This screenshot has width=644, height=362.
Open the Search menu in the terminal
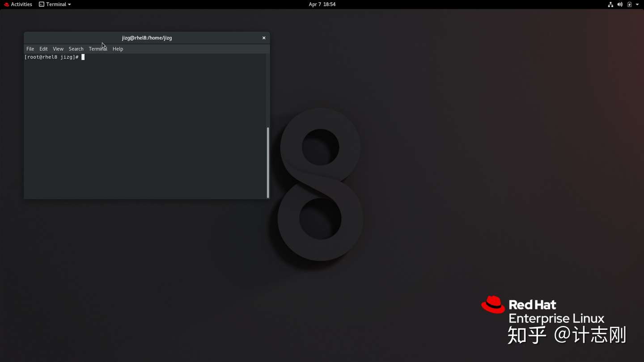(x=76, y=49)
